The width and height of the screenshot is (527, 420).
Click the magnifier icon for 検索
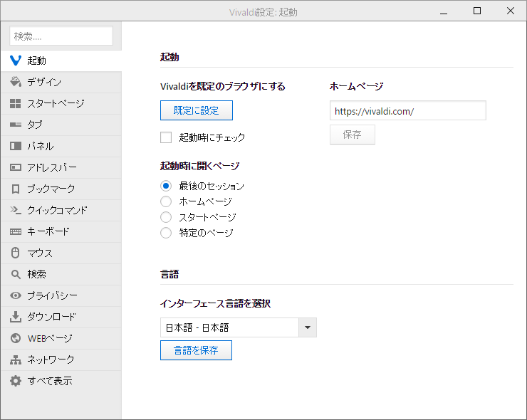coord(16,274)
